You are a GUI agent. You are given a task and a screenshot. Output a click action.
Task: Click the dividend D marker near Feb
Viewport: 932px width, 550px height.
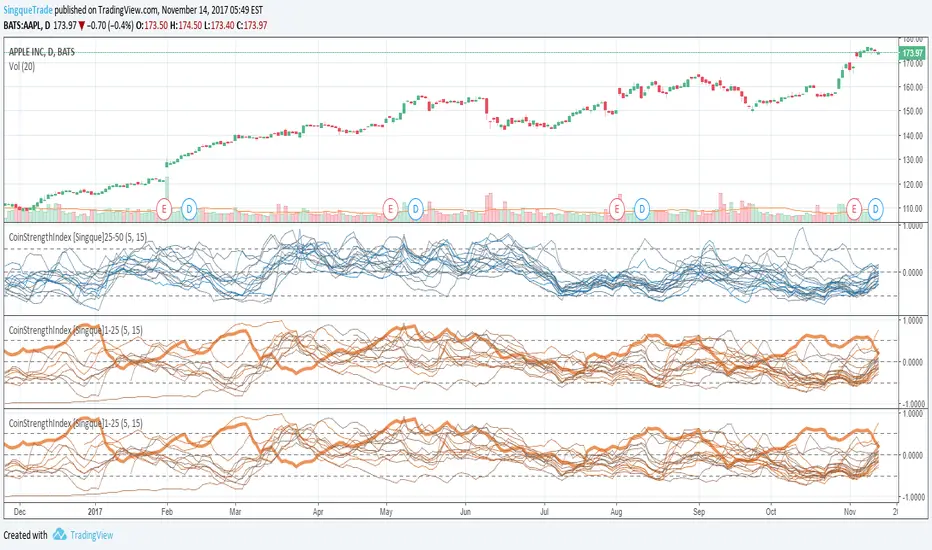tap(189, 209)
